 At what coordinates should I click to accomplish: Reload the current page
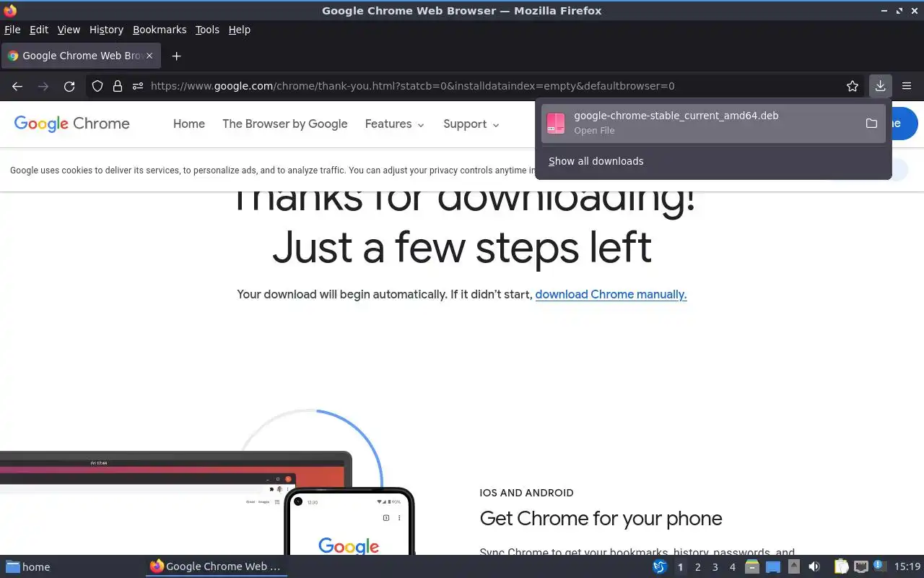(69, 86)
